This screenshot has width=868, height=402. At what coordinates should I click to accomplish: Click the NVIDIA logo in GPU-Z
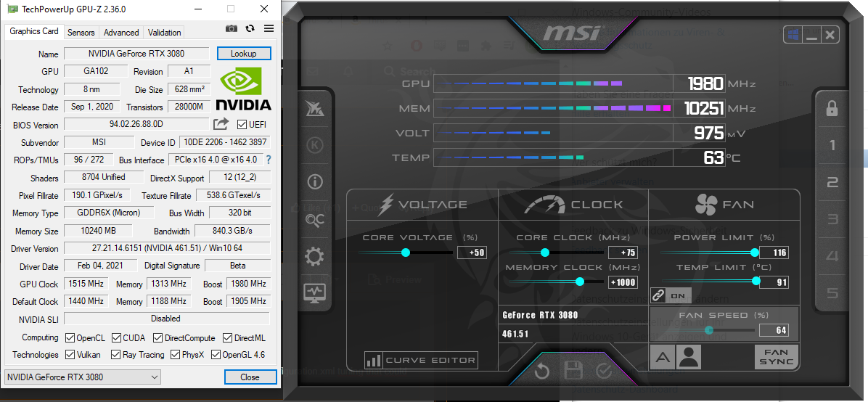244,89
